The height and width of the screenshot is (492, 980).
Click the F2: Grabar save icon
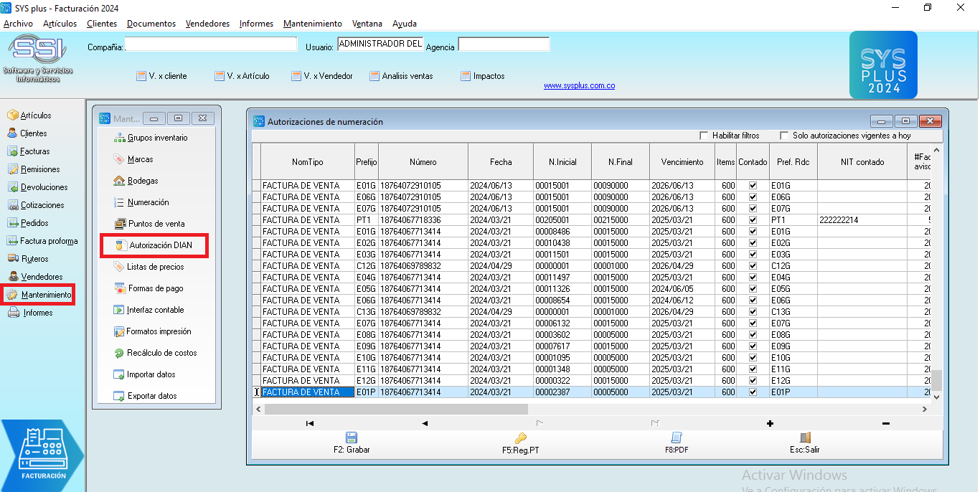click(x=352, y=437)
